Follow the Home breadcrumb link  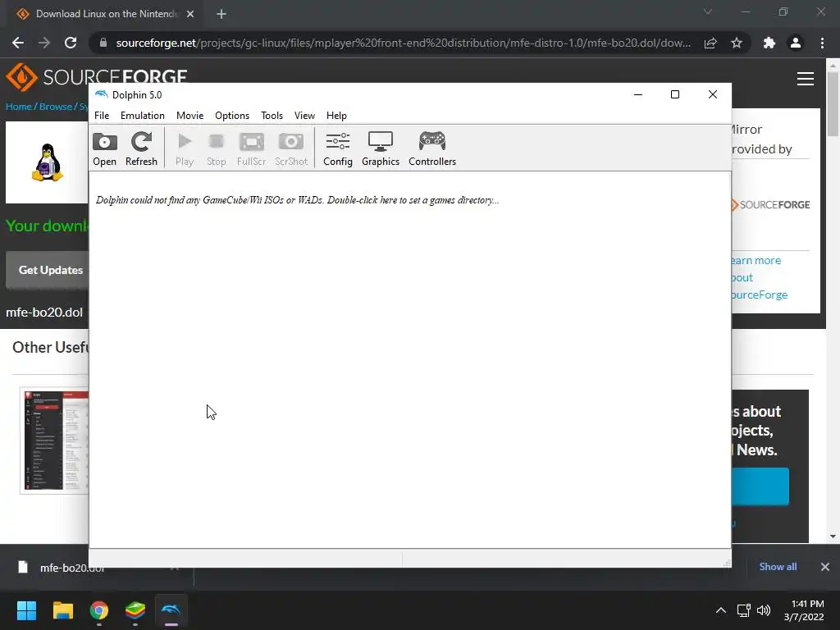[18, 107]
